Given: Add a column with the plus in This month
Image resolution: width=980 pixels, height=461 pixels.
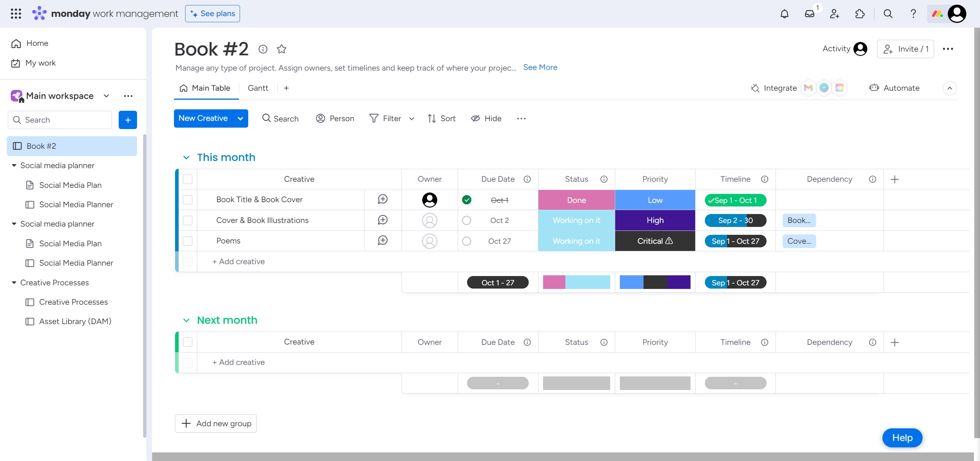Looking at the screenshot, I should (x=894, y=179).
